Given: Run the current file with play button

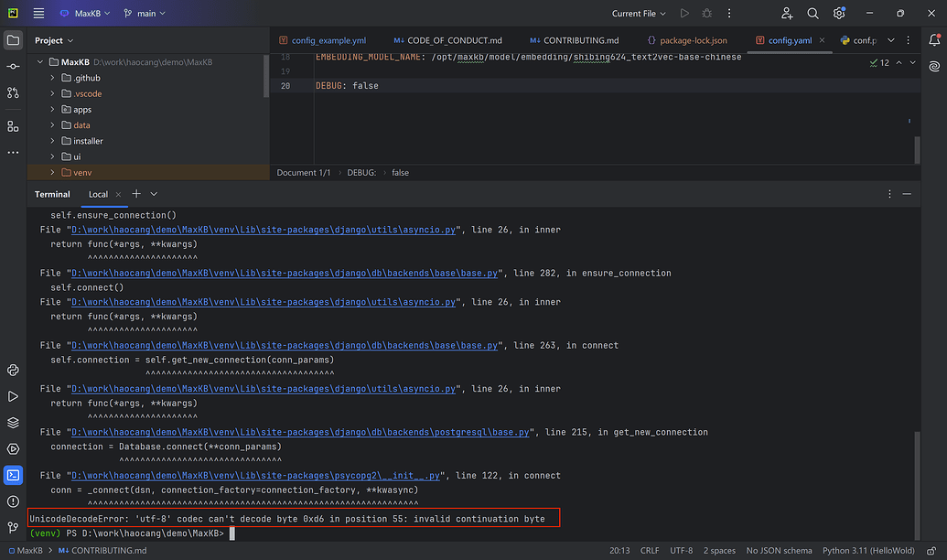Looking at the screenshot, I should [684, 14].
